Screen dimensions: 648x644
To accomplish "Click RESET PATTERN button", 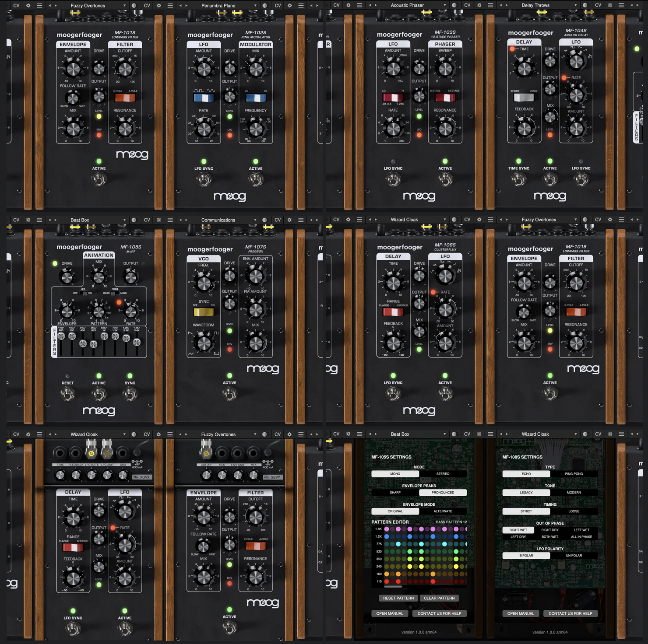I will point(398,598).
